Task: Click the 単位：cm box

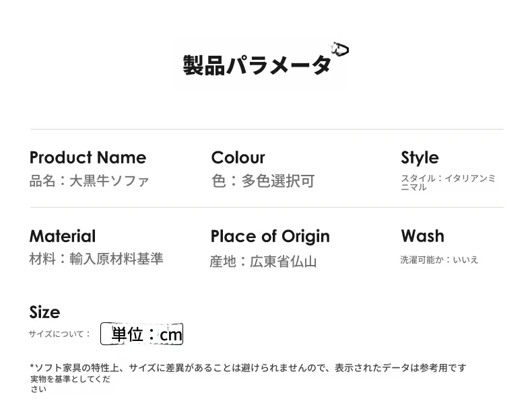Action: pos(142,334)
